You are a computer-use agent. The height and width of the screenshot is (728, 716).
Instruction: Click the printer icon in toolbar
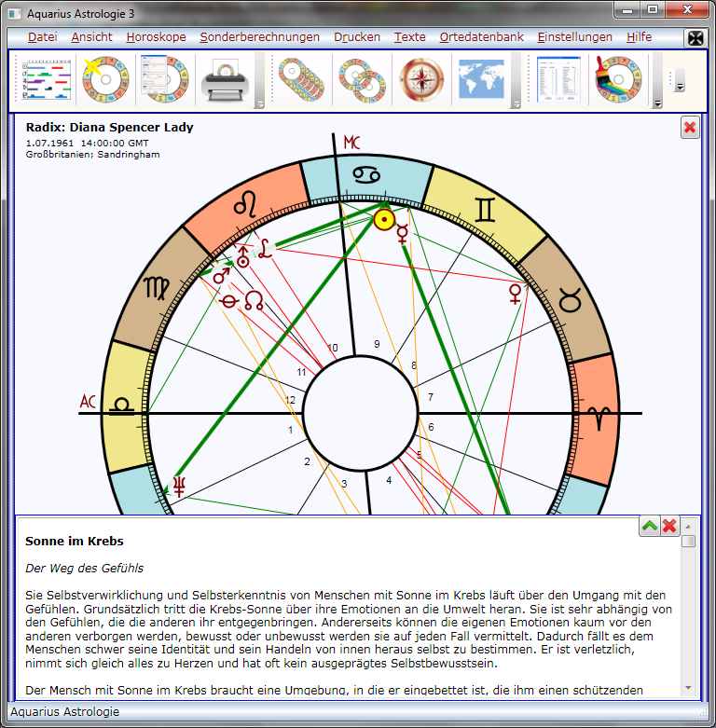[x=224, y=79]
